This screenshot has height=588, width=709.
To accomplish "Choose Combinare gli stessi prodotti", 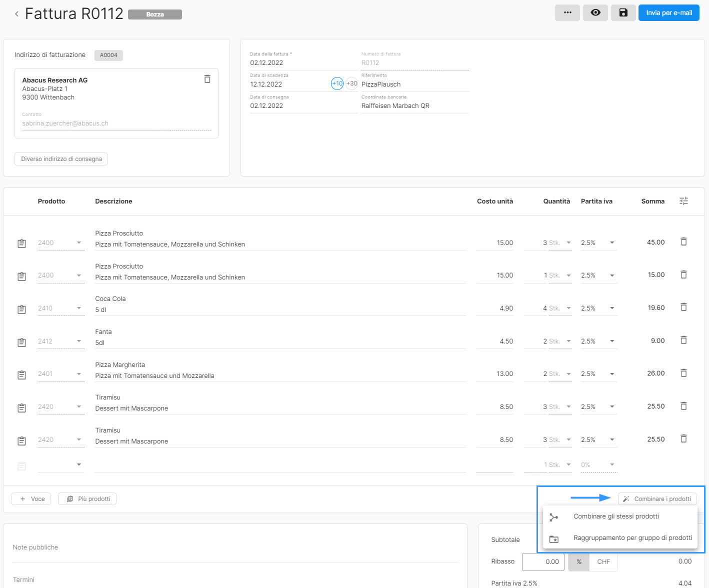I will coord(616,516).
